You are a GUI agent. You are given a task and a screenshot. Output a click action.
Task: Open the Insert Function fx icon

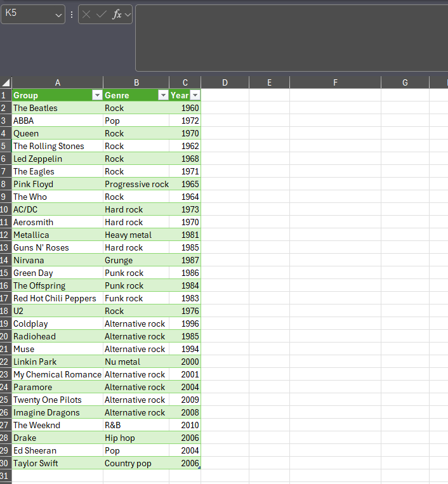click(117, 14)
